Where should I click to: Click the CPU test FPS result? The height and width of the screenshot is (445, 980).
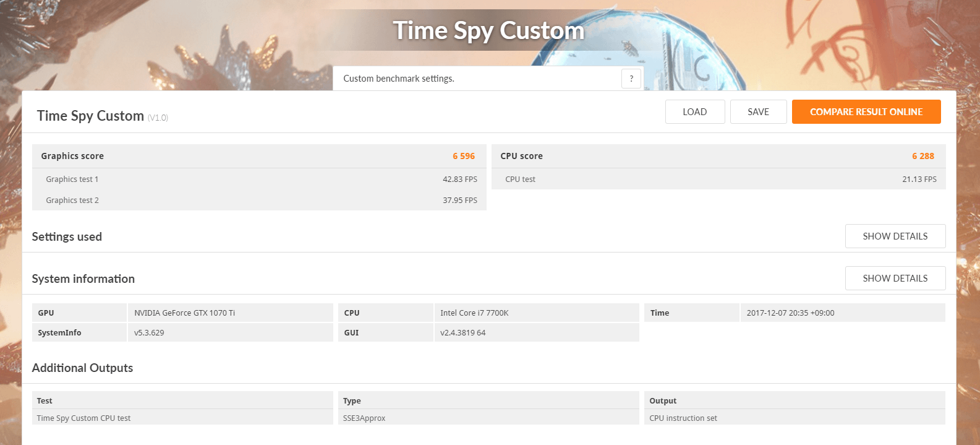[919, 179]
